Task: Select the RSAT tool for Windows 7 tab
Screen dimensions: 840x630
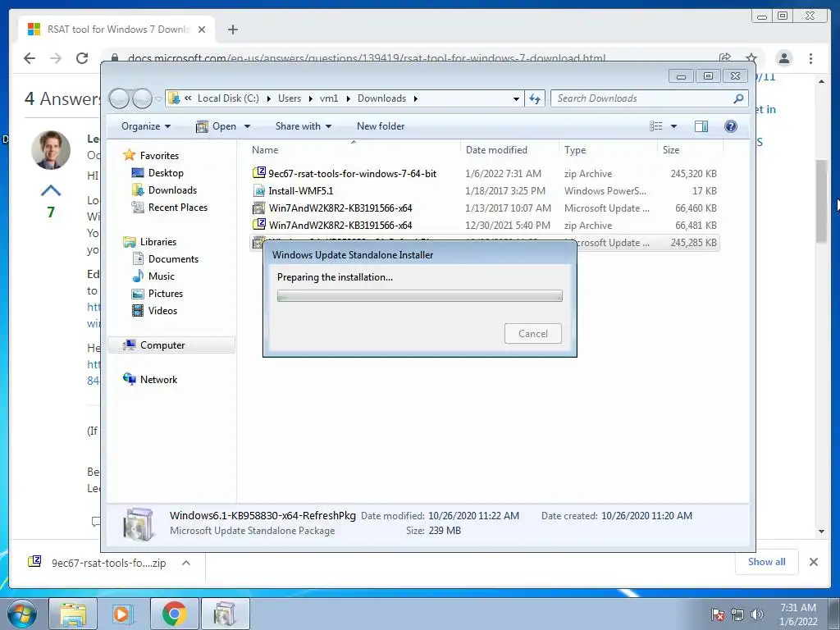Action: (x=116, y=30)
